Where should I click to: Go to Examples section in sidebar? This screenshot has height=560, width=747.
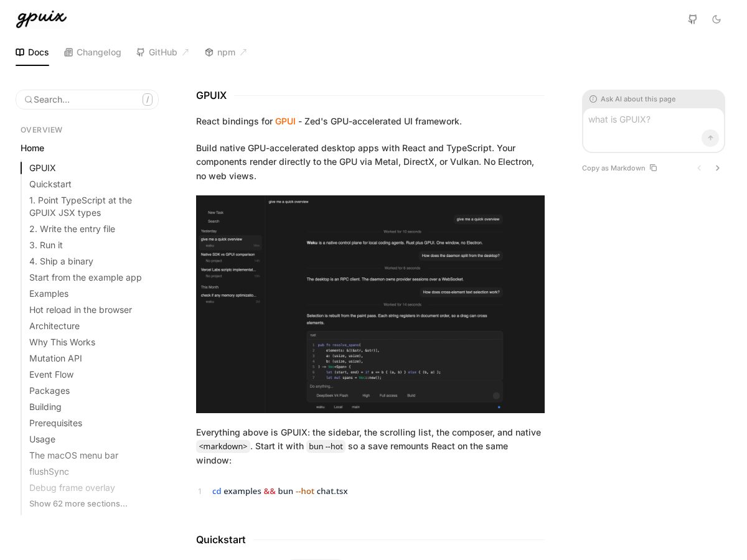[49, 294]
